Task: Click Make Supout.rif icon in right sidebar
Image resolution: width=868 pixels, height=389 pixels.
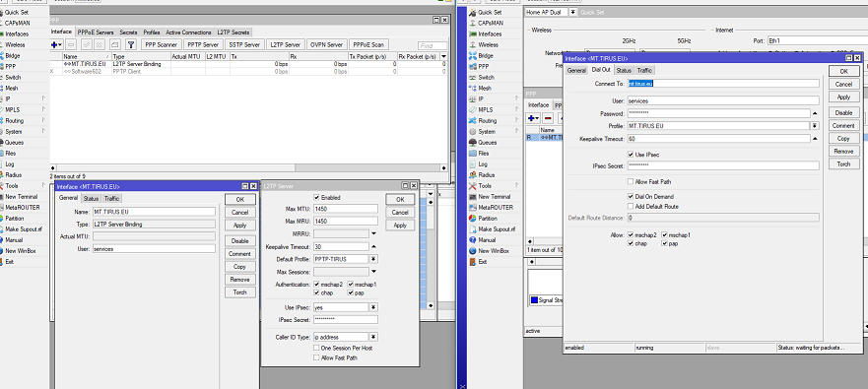Action: 472,229
